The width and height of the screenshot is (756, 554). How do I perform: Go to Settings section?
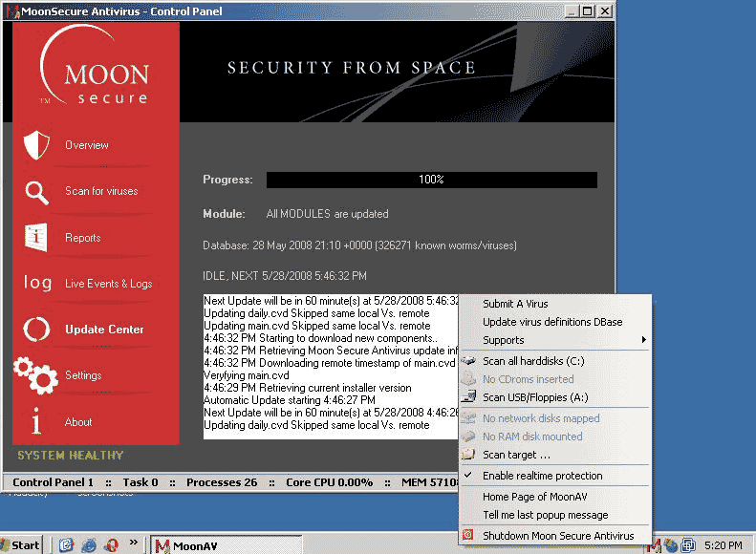[x=83, y=374]
